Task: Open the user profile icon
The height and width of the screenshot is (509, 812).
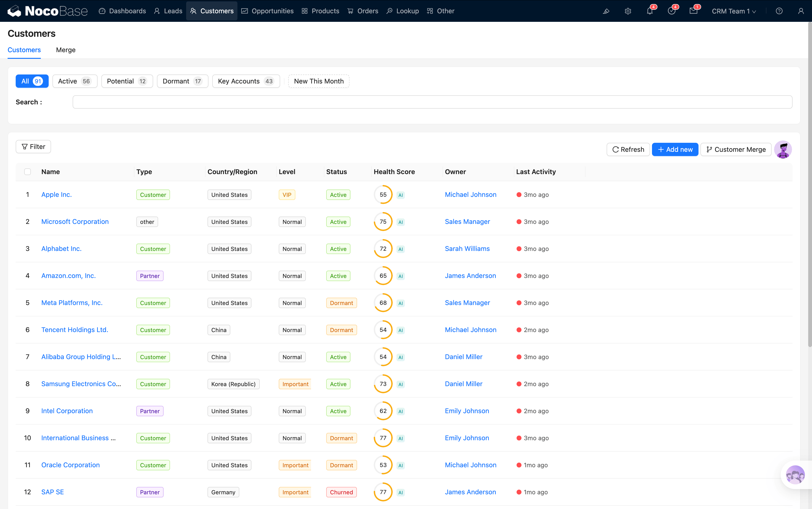Action: coord(801,11)
